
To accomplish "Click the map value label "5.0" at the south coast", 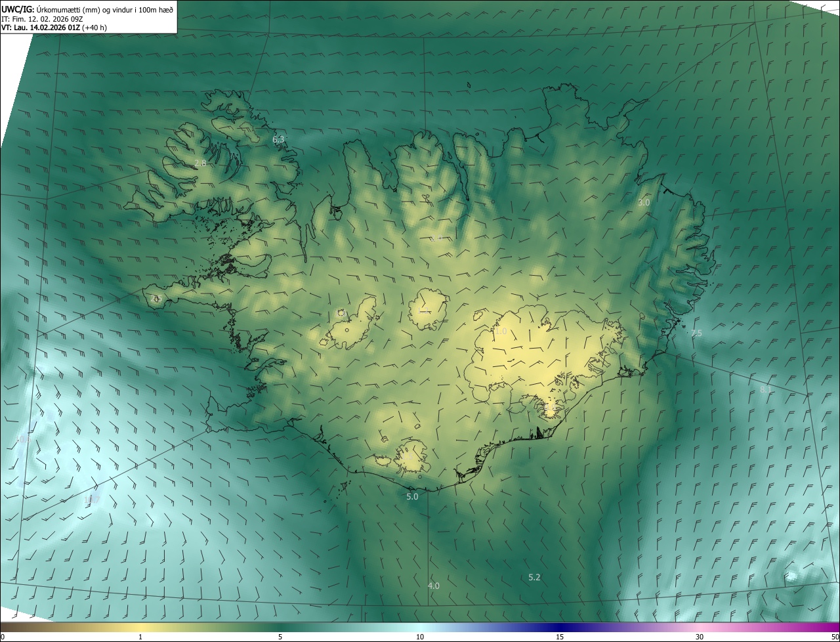I will [x=412, y=497].
